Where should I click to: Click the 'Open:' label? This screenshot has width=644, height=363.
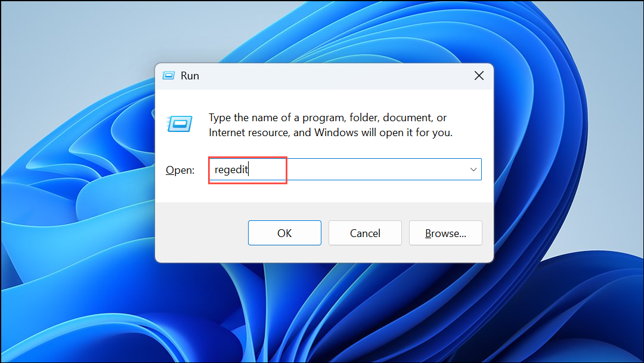[180, 170]
